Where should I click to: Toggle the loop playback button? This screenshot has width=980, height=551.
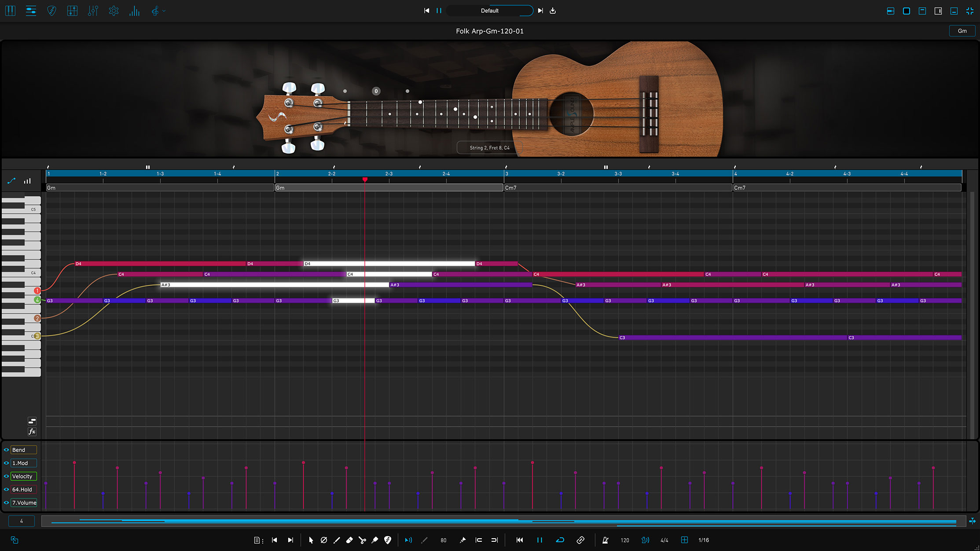click(x=560, y=540)
